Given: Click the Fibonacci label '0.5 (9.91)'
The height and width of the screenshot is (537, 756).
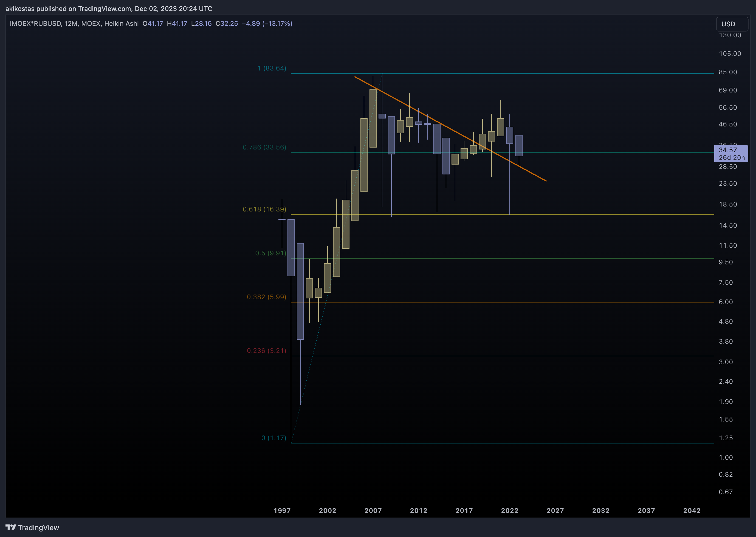Looking at the screenshot, I should [x=270, y=253].
